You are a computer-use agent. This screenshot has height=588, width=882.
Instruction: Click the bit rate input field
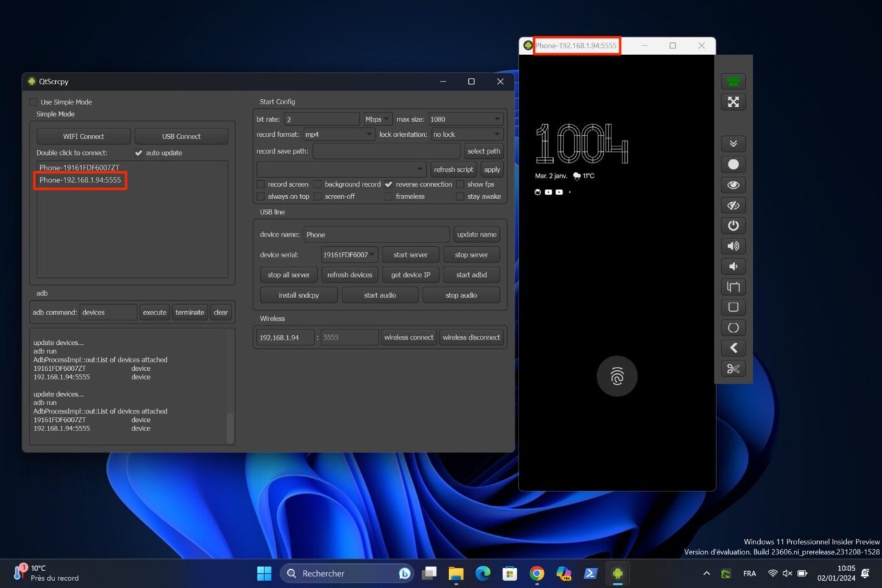click(322, 119)
